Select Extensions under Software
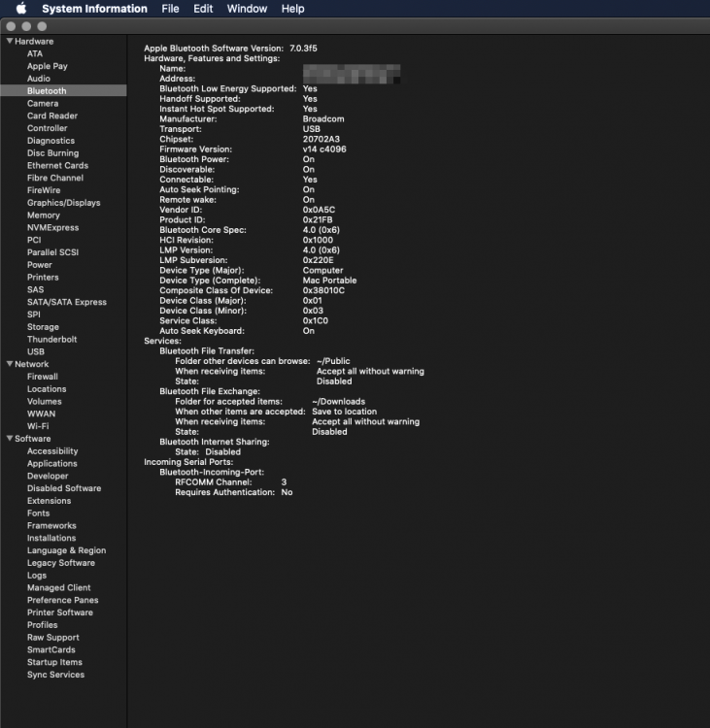The height and width of the screenshot is (728, 710). (x=49, y=501)
